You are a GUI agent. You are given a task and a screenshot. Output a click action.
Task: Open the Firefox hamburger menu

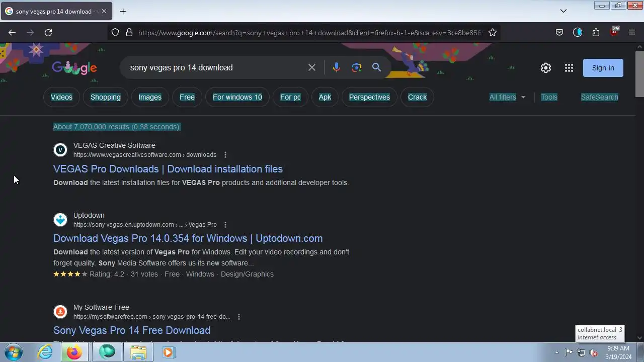pyautogui.click(x=632, y=33)
